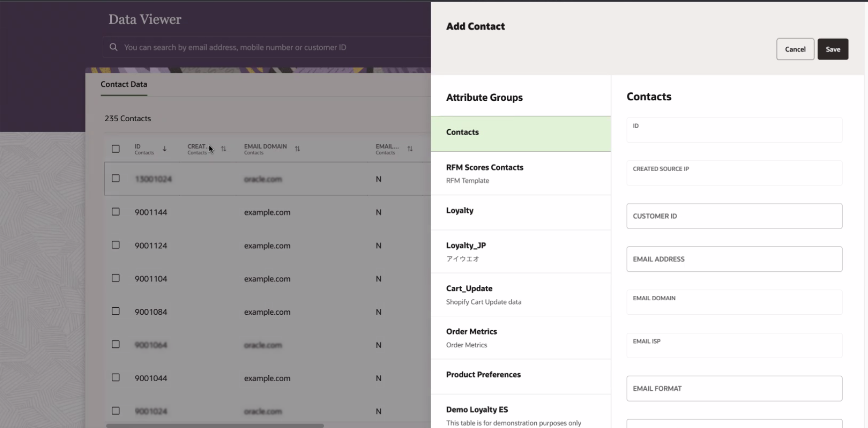Open the Contact Data tab
This screenshot has height=428, width=868.
pos(124,84)
